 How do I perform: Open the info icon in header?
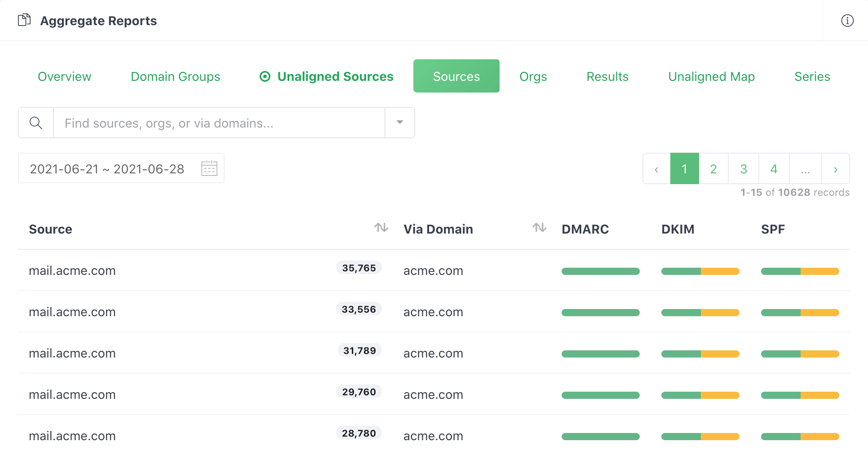(x=847, y=21)
